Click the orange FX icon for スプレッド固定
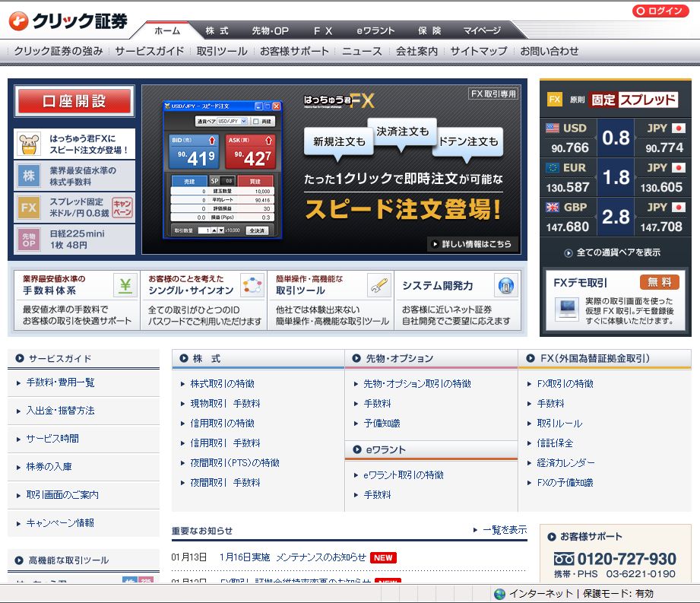Image resolution: width=700 pixels, height=603 pixels. [x=29, y=208]
